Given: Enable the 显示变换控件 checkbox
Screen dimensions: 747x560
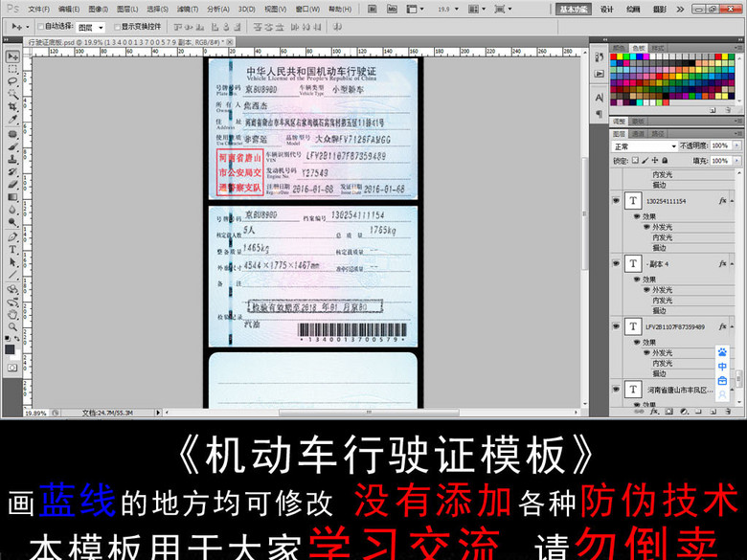Looking at the screenshot, I should point(117,27).
